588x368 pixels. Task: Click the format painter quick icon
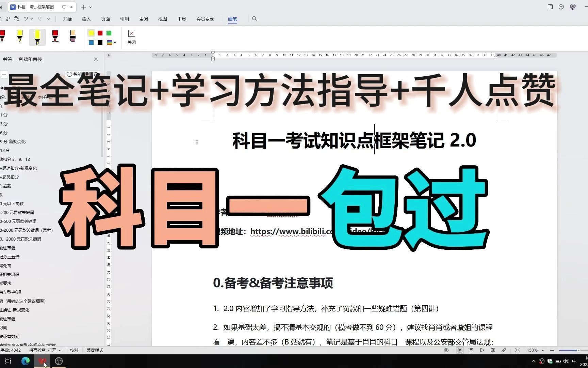click(x=8, y=19)
